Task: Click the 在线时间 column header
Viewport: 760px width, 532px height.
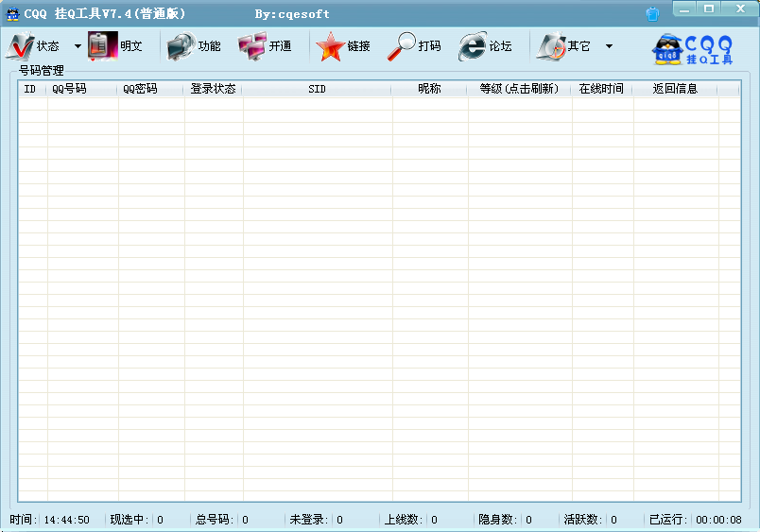Action: (601, 89)
